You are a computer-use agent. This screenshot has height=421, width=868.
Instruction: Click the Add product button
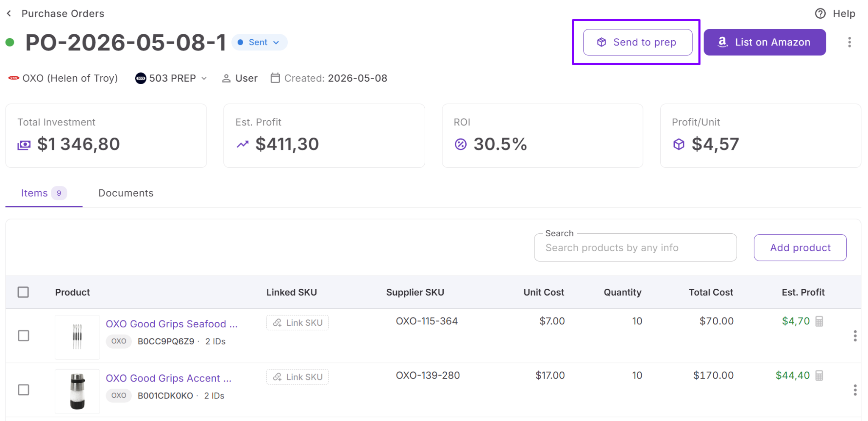pyautogui.click(x=800, y=248)
